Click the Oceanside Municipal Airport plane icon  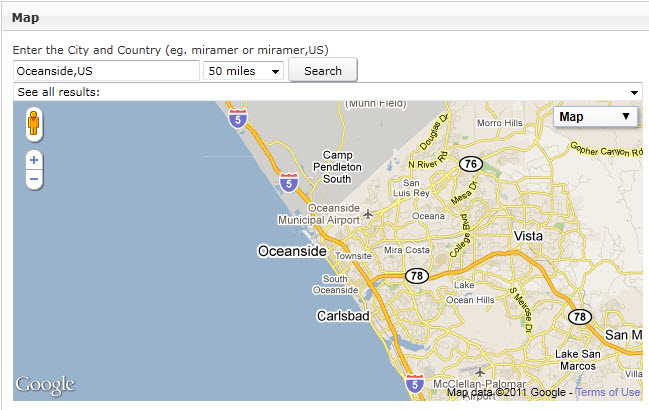(x=368, y=214)
